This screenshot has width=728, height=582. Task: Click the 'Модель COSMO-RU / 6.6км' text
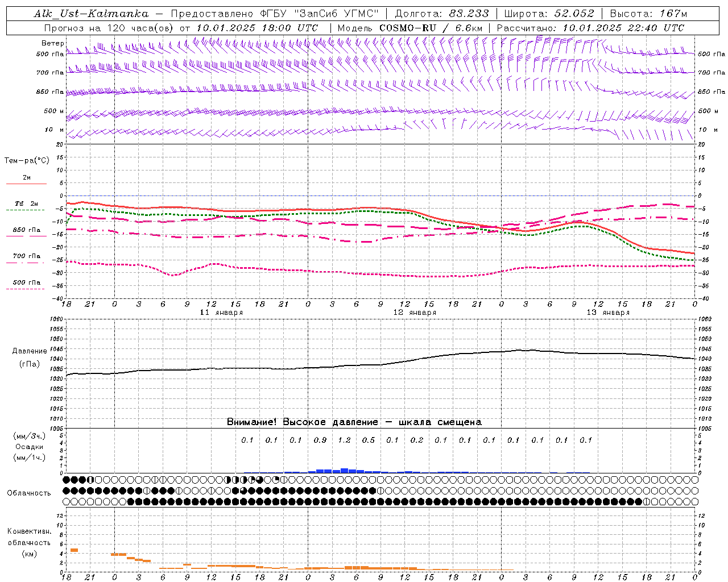tap(410, 28)
